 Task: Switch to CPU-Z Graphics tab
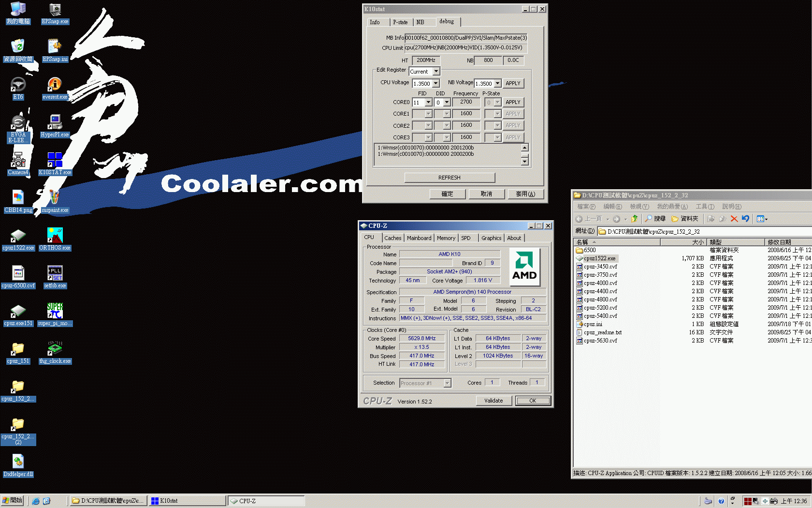pos(491,238)
